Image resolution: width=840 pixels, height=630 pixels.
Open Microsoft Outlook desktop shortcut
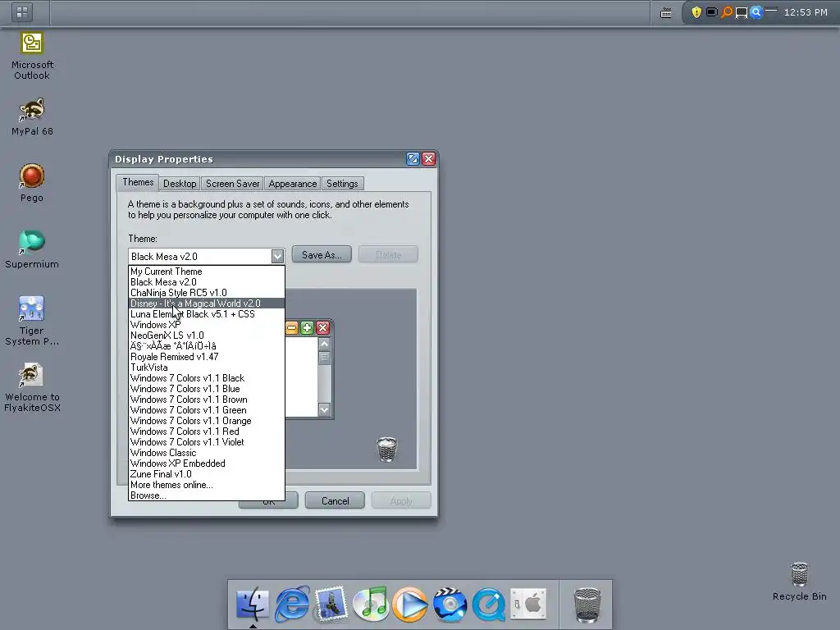(x=32, y=56)
